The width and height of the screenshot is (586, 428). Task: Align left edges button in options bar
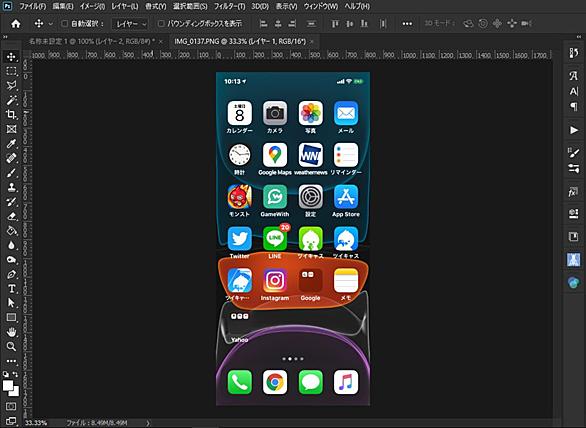263,24
